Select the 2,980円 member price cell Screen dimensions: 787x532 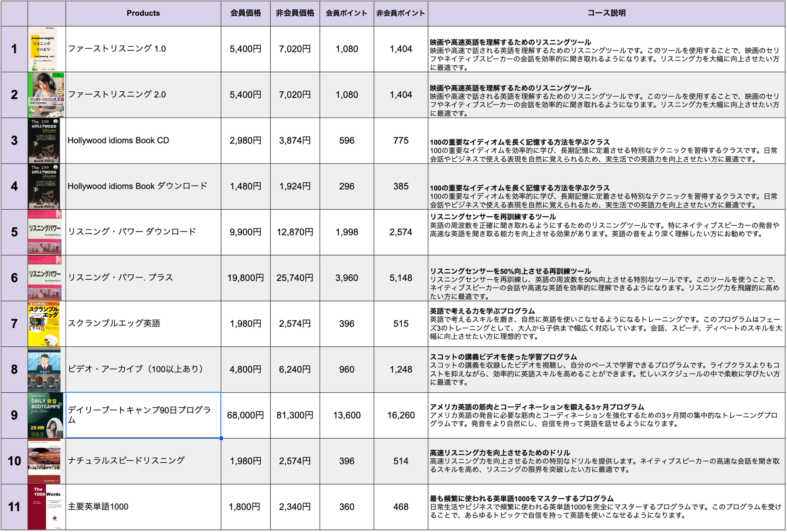point(246,141)
